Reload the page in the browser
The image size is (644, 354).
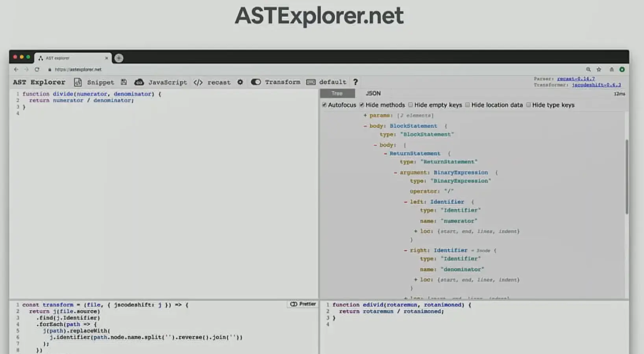37,69
